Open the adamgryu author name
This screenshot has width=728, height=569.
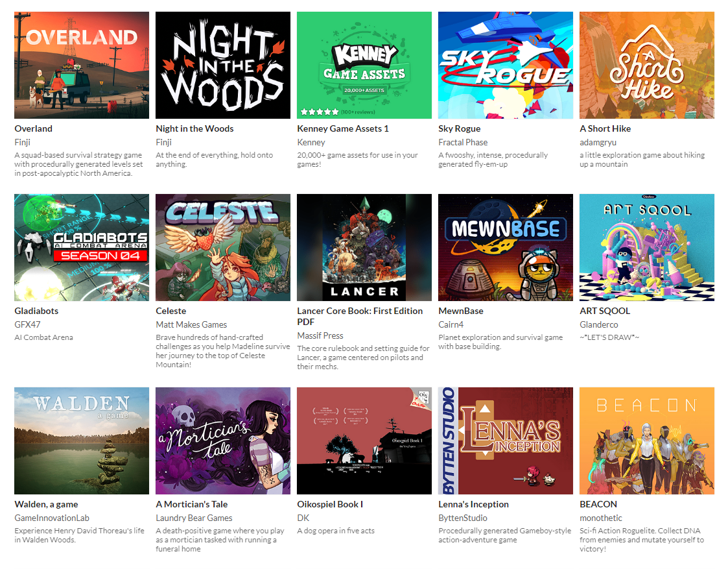coord(598,143)
